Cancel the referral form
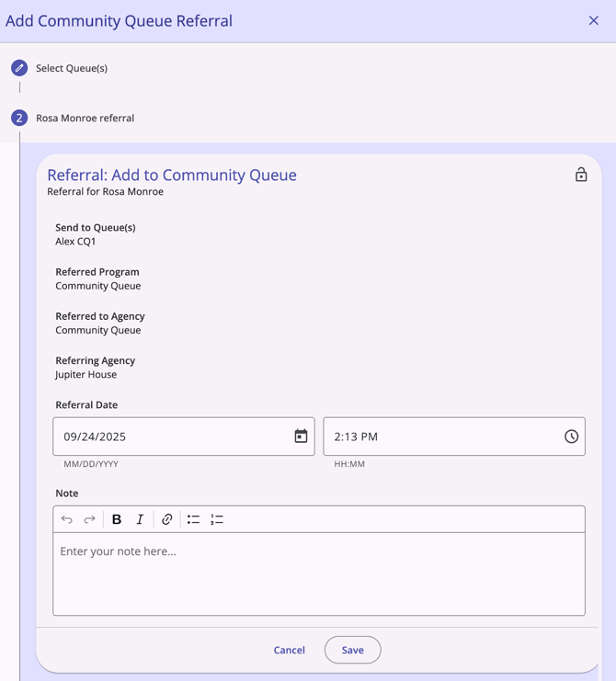Image resolution: width=616 pixels, height=681 pixels. coord(289,650)
